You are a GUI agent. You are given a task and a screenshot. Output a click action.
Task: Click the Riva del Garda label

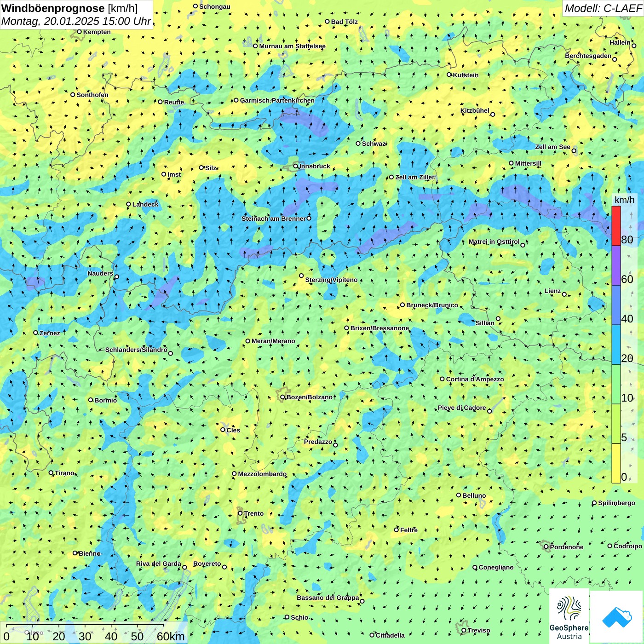click(158, 563)
